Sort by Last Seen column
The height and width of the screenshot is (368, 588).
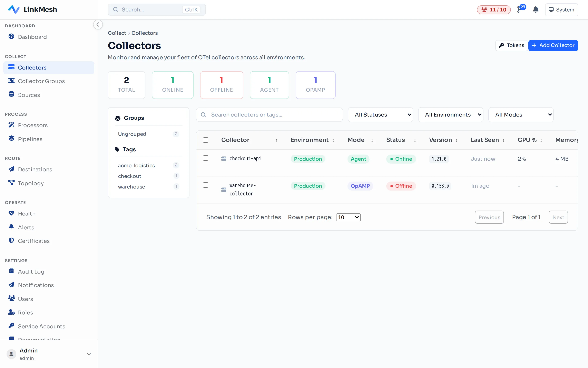[488, 140]
